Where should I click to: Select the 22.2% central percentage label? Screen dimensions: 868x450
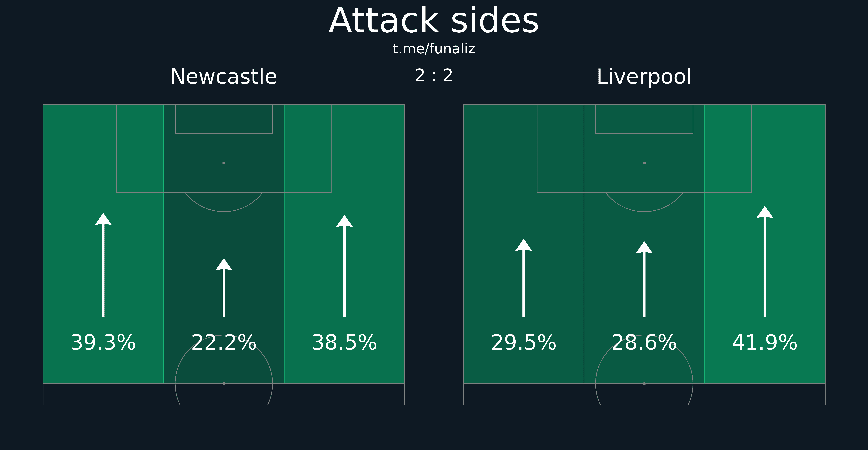pyautogui.click(x=224, y=343)
